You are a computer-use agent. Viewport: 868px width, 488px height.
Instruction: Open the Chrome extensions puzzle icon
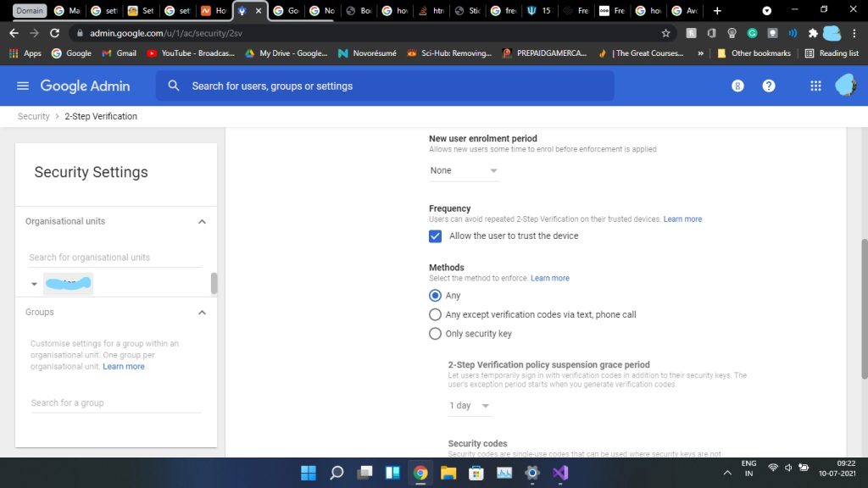(814, 33)
